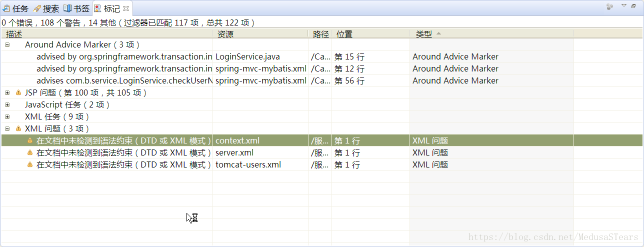The image size is (644, 247).
Task: Close the 标记 tab with its X
Action: (x=126, y=8)
